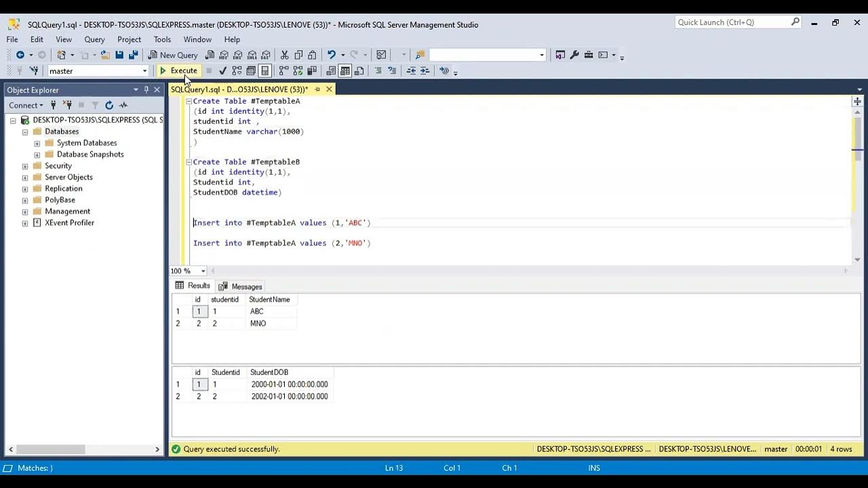Toggle Results to File mode
This screenshot has width=868, height=488.
tap(359, 70)
